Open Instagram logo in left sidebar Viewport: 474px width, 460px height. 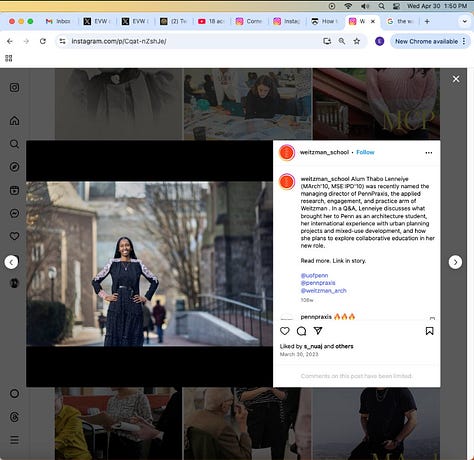(14, 88)
